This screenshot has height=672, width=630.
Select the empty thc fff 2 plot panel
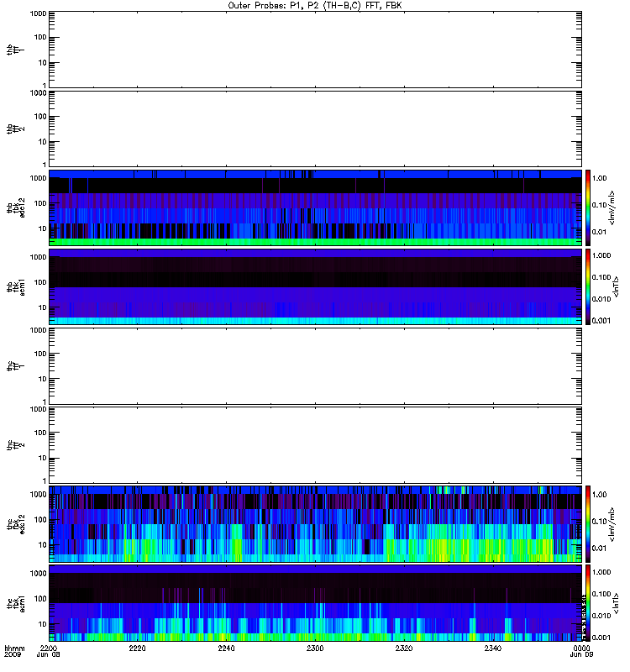point(315,445)
